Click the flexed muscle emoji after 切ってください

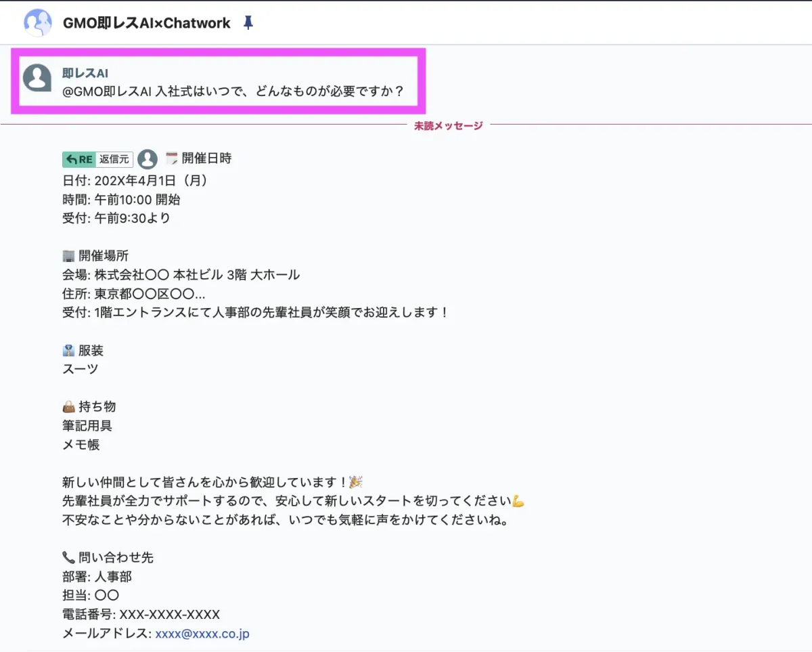click(518, 502)
